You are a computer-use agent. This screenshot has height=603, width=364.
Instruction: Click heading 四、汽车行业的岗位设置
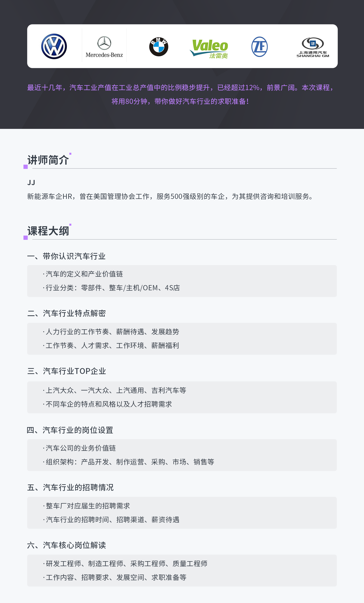click(70, 430)
